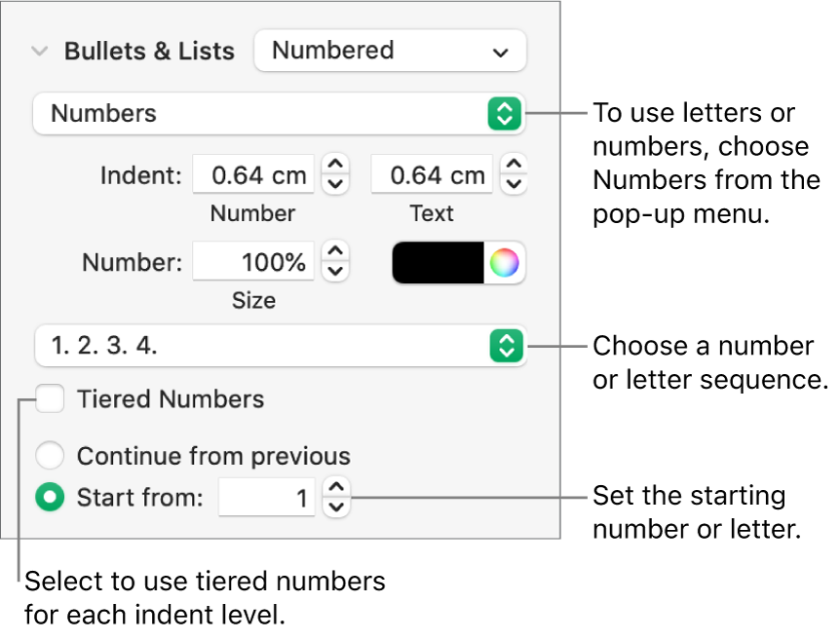Select the Continue from previous option

pyautogui.click(x=50, y=455)
